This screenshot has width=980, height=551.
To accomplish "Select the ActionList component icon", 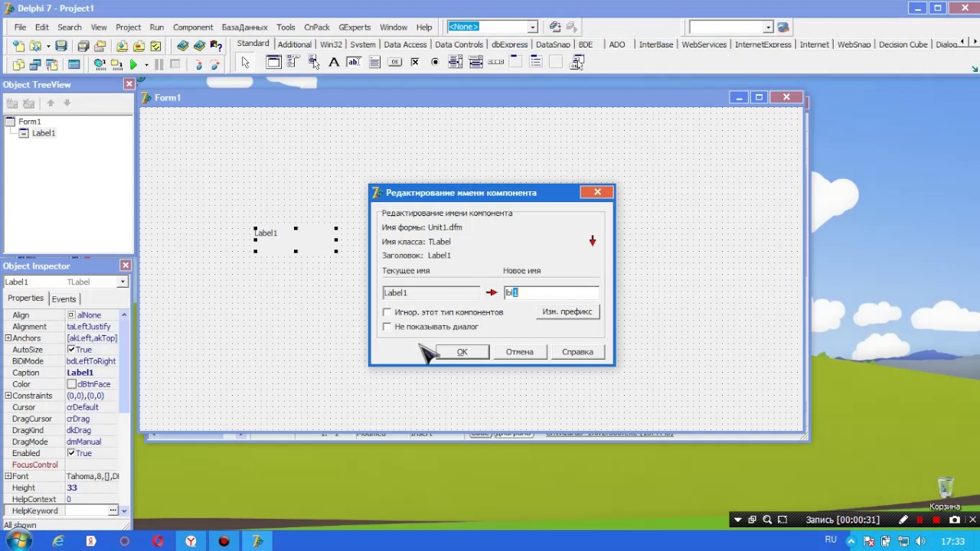I will (577, 62).
